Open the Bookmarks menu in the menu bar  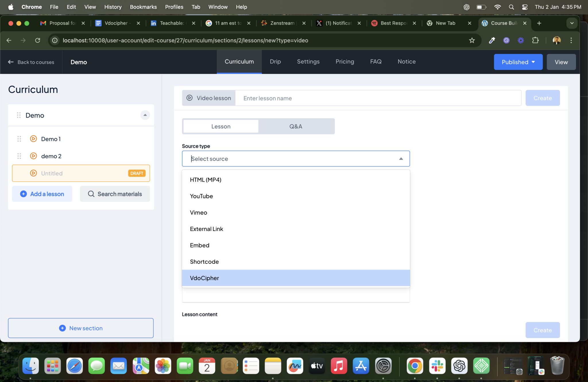click(143, 7)
